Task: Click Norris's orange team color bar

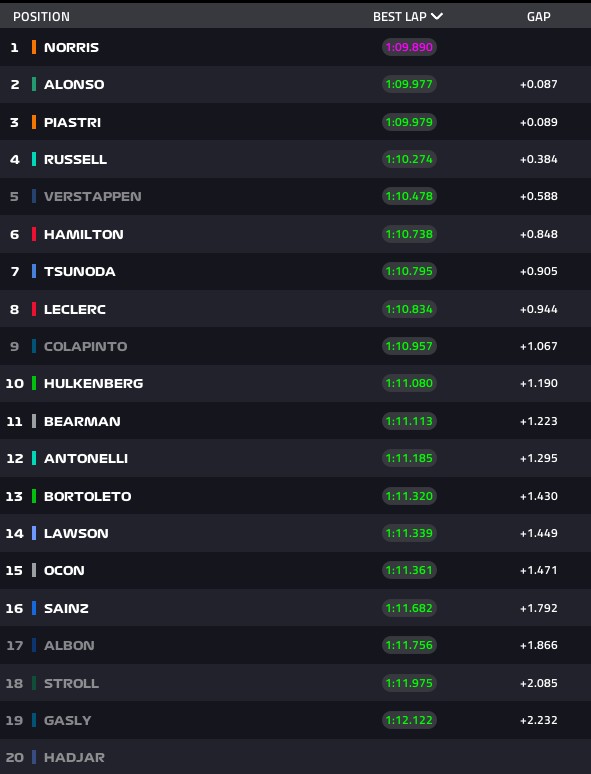Action: pyautogui.click(x=34, y=47)
